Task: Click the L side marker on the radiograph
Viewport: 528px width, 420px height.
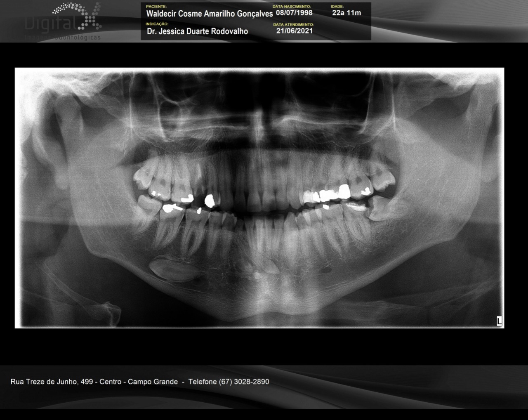Action: [499, 321]
